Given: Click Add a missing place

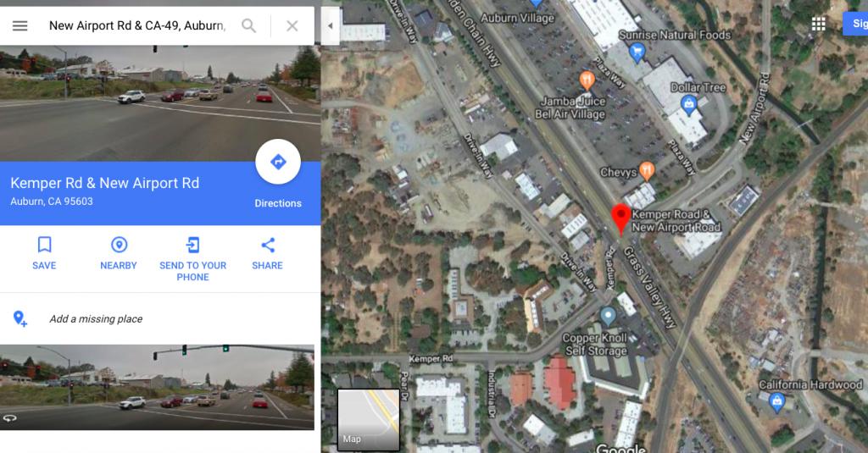Looking at the screenshot, I should 96,318.
